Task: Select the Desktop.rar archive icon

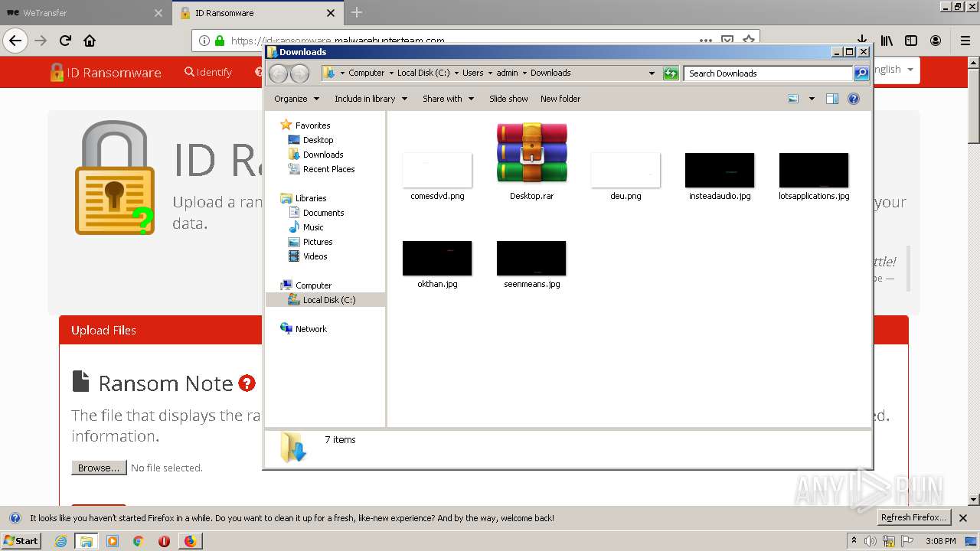Action: click(x=531, y=153)
